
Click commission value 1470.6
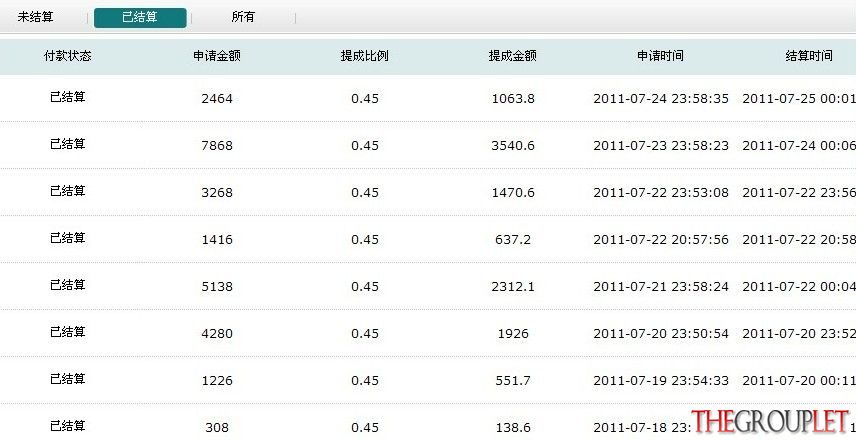(513, 193)
